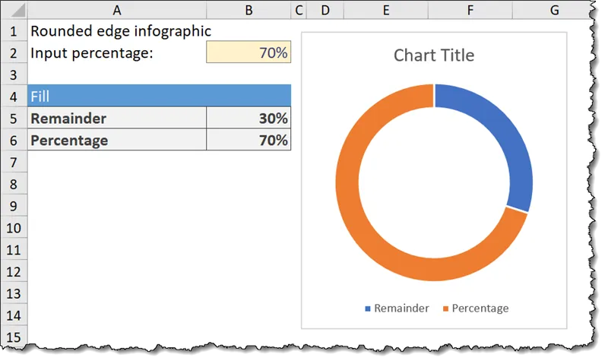Select the 'Percentage' label cell in the table
Viewport: 608px width, 364px height.
(116, 140)
